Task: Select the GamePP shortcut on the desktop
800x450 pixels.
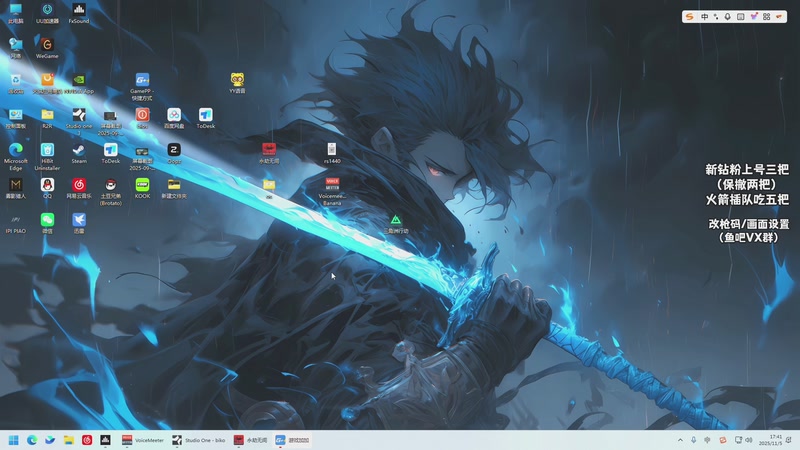Action: click(x=142, y=87)
